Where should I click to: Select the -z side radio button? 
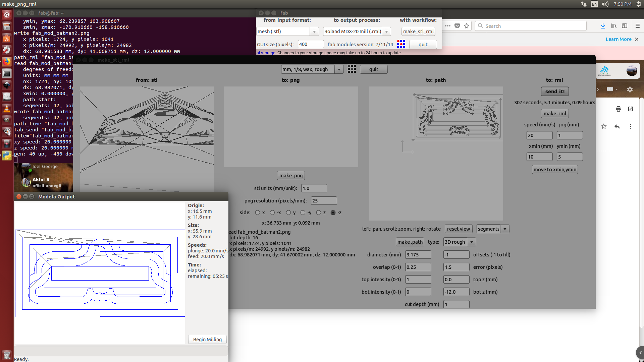coord(333,213)
